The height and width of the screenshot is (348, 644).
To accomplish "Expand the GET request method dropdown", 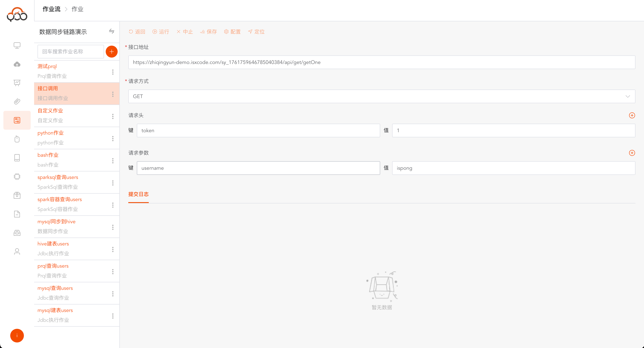I will [381, 96].
